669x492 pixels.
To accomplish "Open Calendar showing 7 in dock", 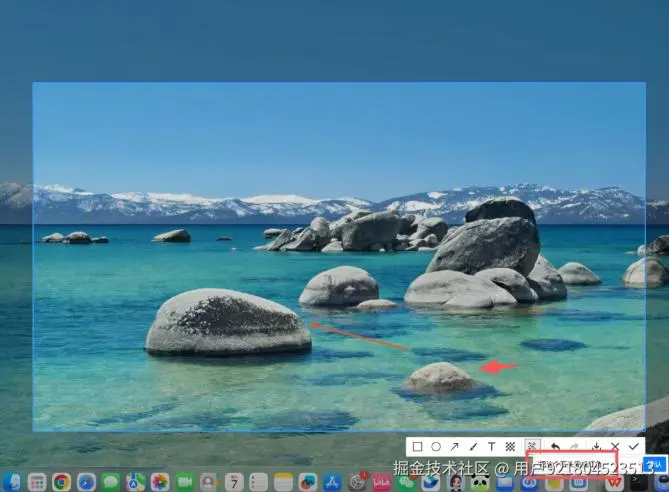I will coord(234,482).
